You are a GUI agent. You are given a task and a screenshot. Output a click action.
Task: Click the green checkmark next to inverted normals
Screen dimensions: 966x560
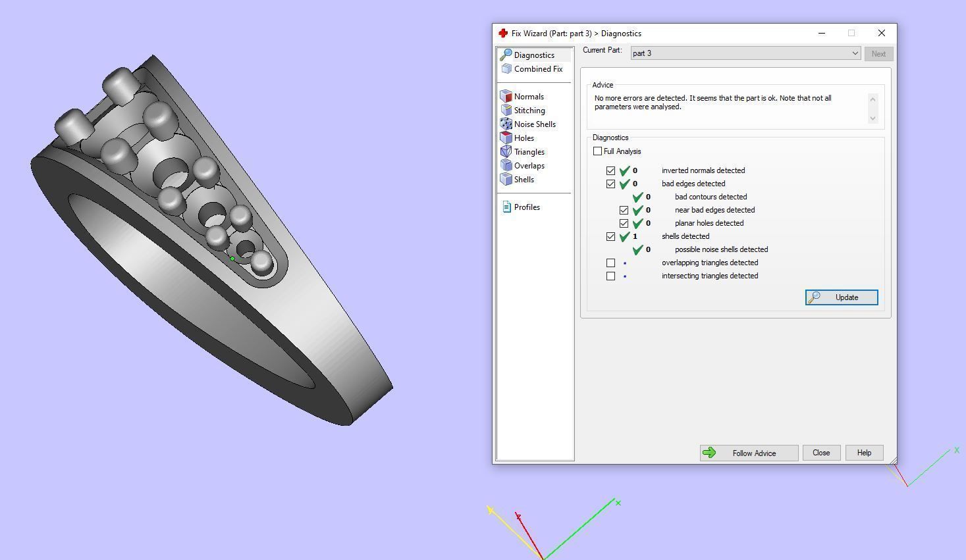(x=624, y=170)
